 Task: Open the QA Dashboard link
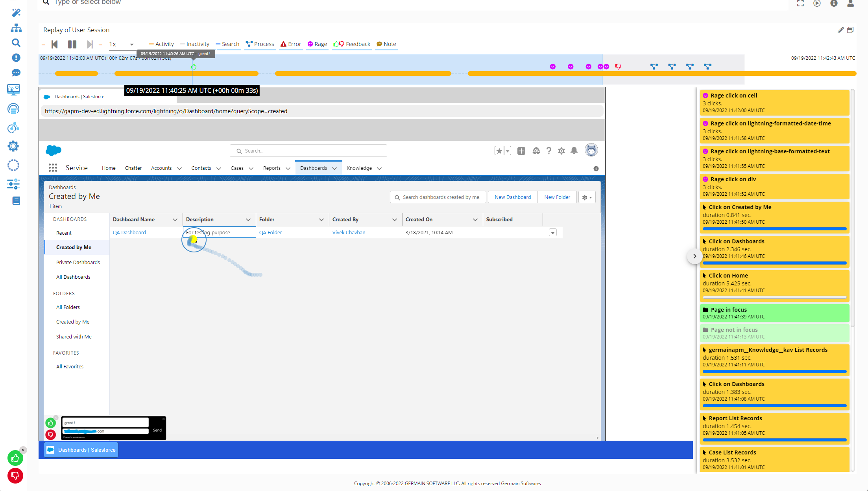[129, 232]
